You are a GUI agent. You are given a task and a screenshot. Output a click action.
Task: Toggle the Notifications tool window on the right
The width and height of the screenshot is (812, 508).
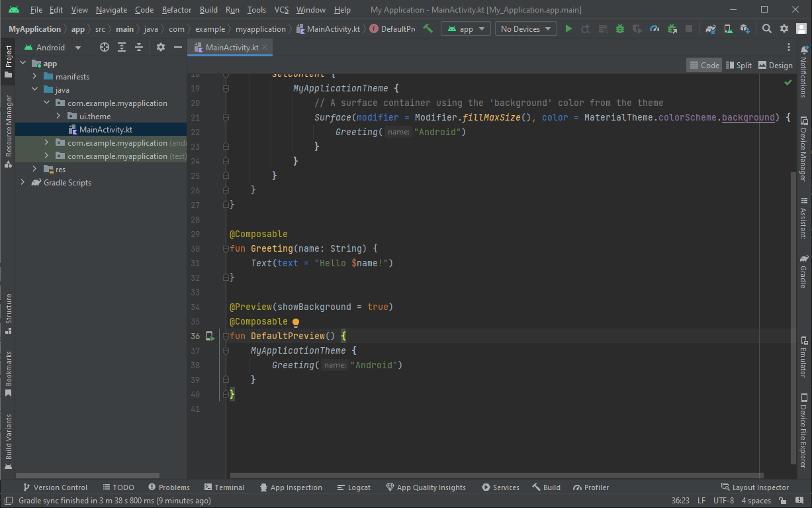point(803,73)
